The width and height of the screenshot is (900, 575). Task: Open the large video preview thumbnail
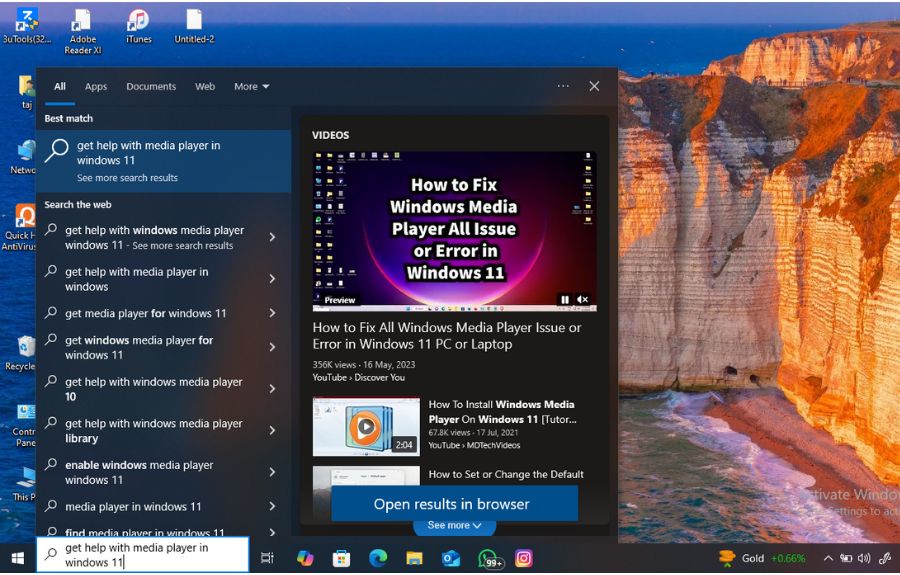pyautogui.click(x=455, y=231)
